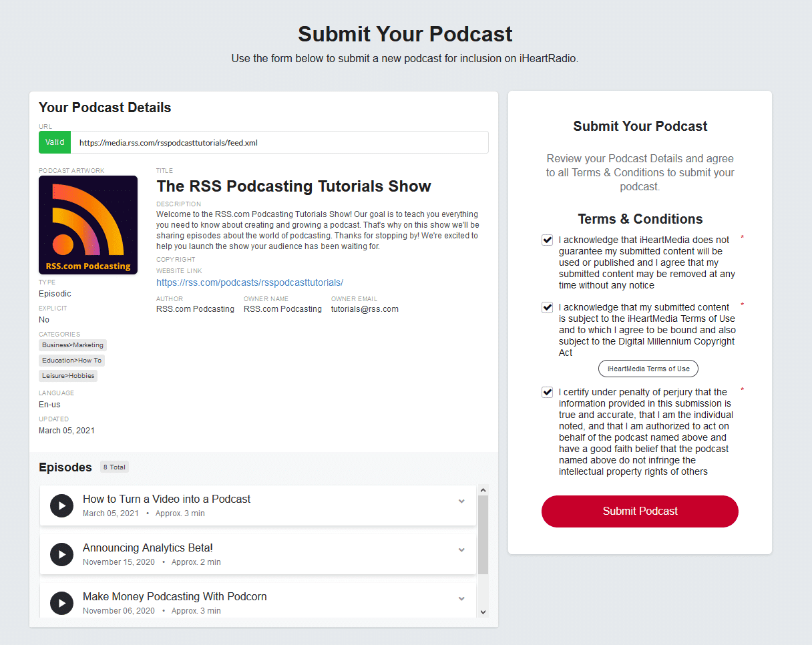This screenshot has height=645, width=812.
Task: Uncheck the iHeartMedia does not guarantee acknowledgement
Action: (548, 240)
